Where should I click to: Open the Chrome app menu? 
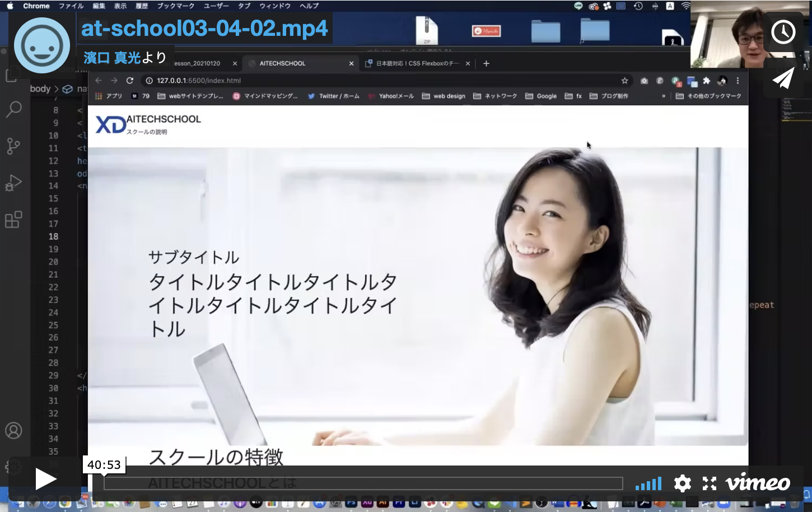(36, 6)
